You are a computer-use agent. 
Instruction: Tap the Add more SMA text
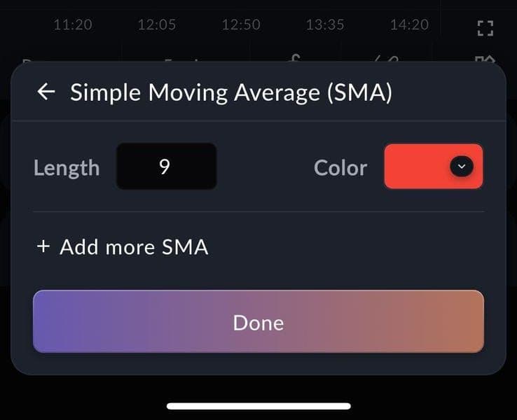pos(134,247)
